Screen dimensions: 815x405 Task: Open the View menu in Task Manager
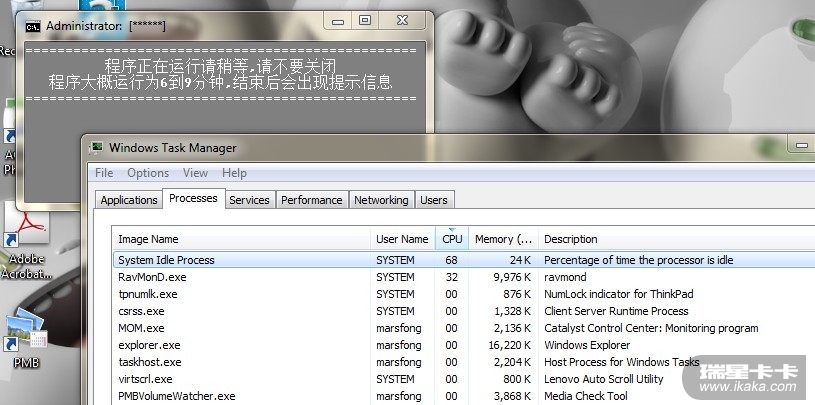[x=195, y=173]
